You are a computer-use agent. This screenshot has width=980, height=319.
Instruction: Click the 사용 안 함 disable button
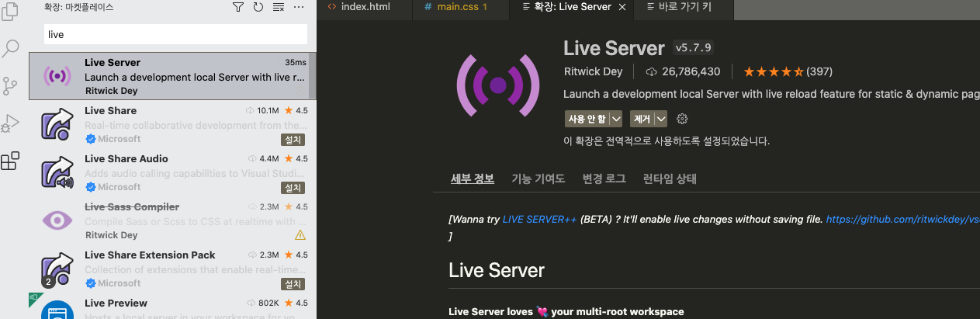point(587,119)
